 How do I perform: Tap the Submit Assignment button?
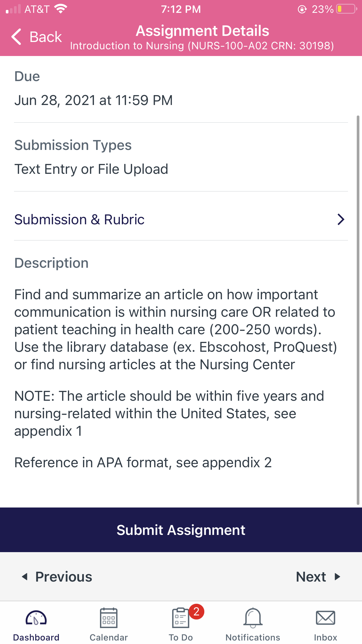(181, 530)
